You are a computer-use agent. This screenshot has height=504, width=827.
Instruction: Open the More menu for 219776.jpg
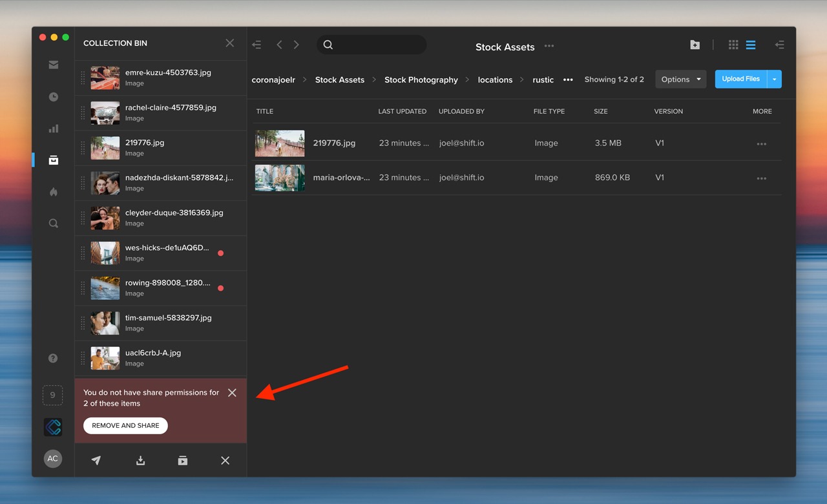pyautogui.click(x=761, y=144)
